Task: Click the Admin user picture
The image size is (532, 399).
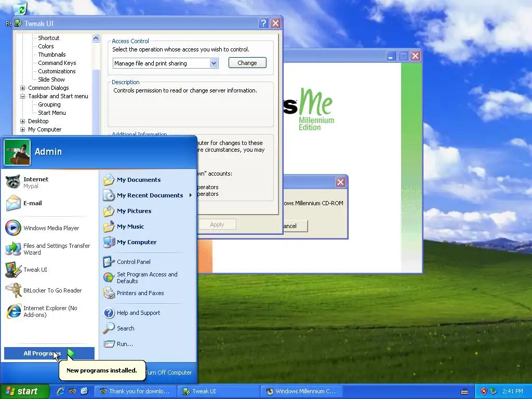Action: point(17,152)
